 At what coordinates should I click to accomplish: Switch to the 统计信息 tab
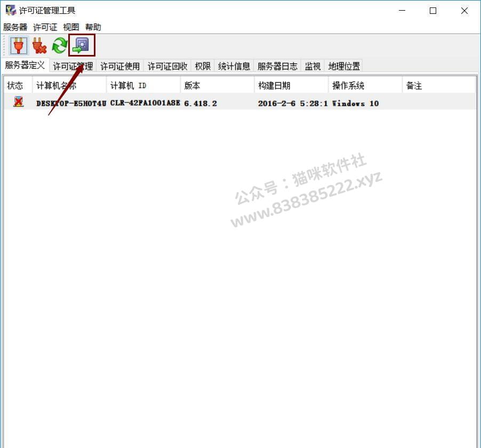[x=234, y=66]
